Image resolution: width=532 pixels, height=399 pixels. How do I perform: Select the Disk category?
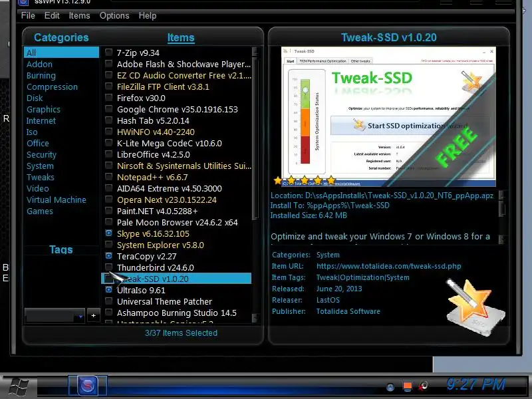tap(35, 98)
